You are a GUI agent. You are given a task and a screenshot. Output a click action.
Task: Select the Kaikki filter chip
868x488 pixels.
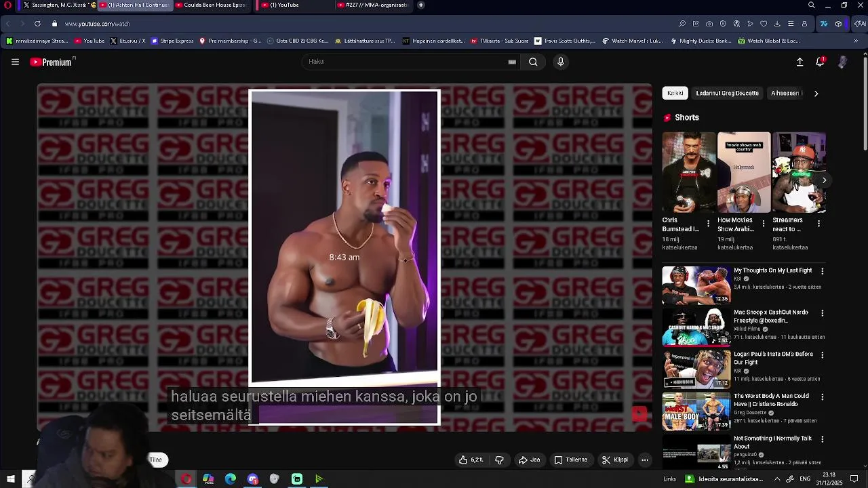point(675,93)
